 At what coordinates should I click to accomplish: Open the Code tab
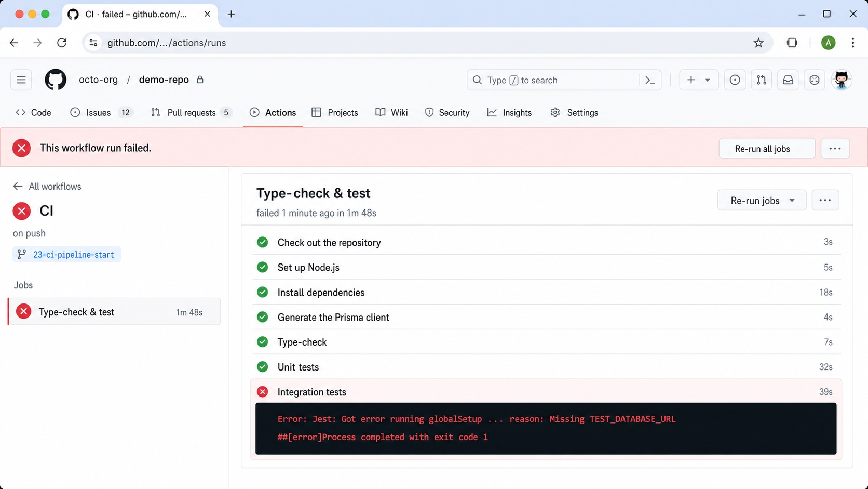[x=34, y=113]
